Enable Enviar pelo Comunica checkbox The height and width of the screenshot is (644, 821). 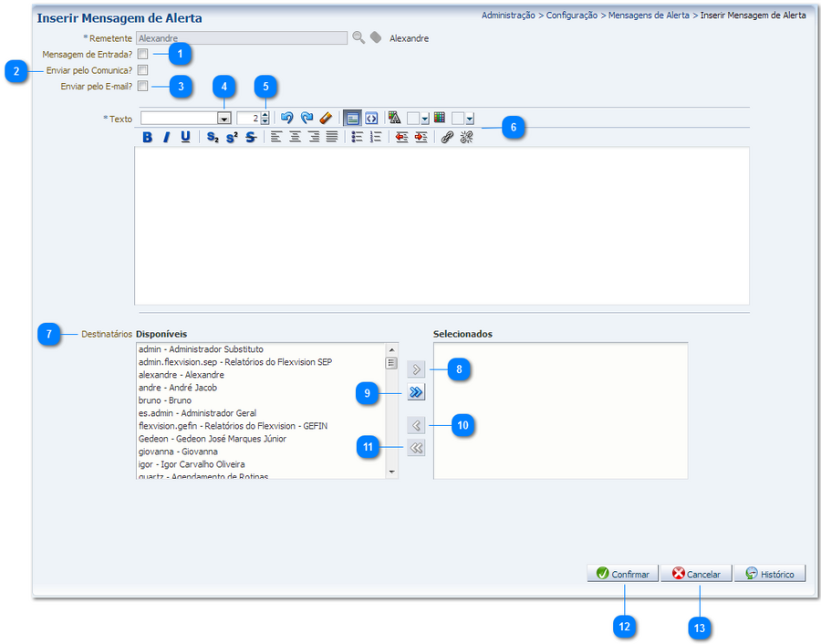click(x=143, y=70)
